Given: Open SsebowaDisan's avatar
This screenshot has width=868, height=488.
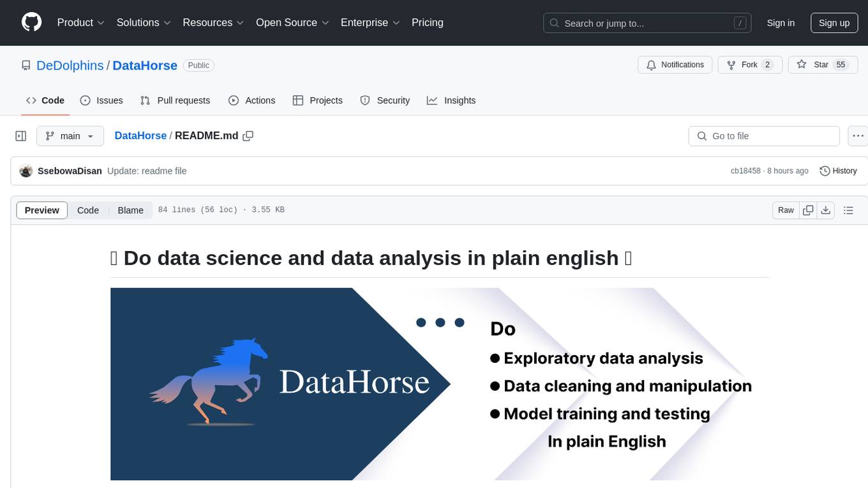Looking at the screenshot, I should point(26,171).
